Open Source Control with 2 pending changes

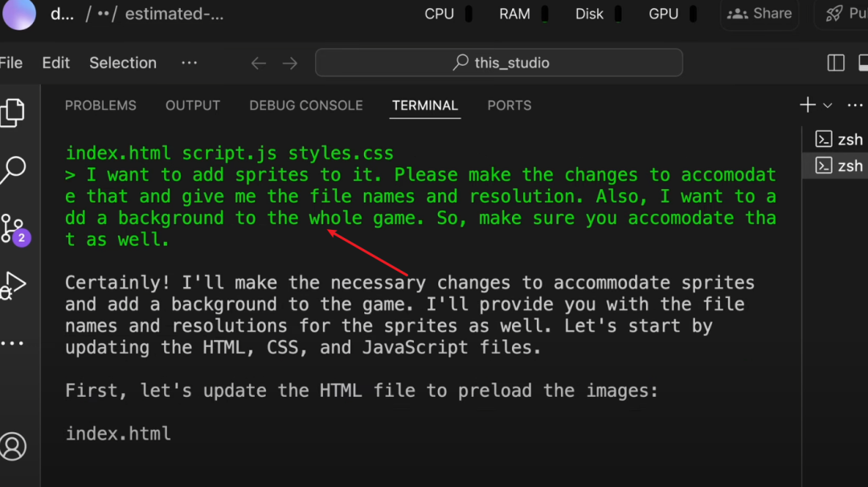pyautogui.click(x=13, y=228)
